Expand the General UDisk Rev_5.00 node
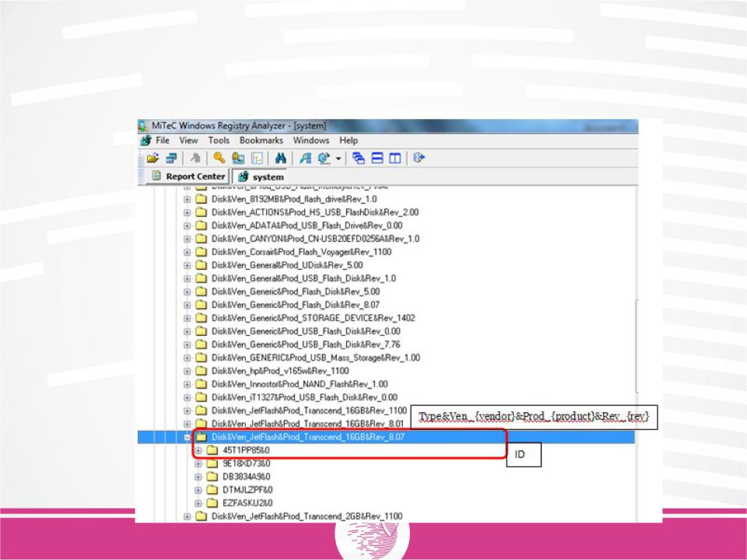The width and height of the screenshot is (747, 560). (x=188, y=265)
